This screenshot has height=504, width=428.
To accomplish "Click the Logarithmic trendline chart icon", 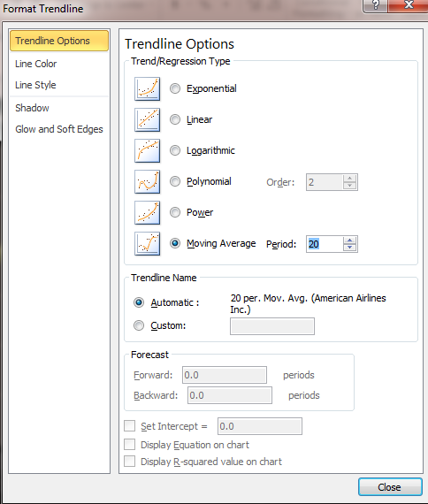I will pyautogui.click(x=148, y=150).
